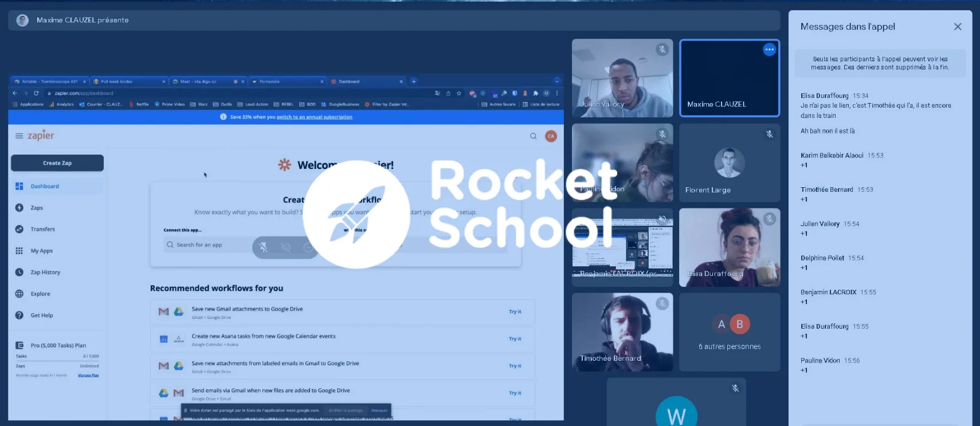Select the Dashboard browser tab
Viewport: 980px width, 426px height.
pos(367,81)
